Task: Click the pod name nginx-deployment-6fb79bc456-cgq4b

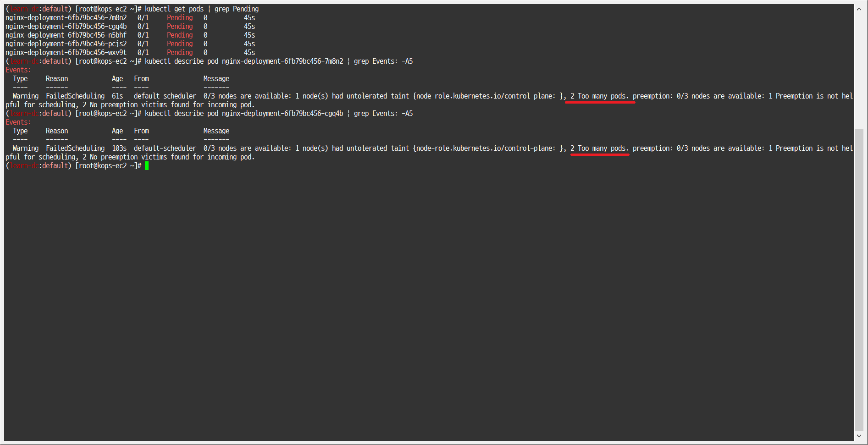Action: click(x=66, y=26)
